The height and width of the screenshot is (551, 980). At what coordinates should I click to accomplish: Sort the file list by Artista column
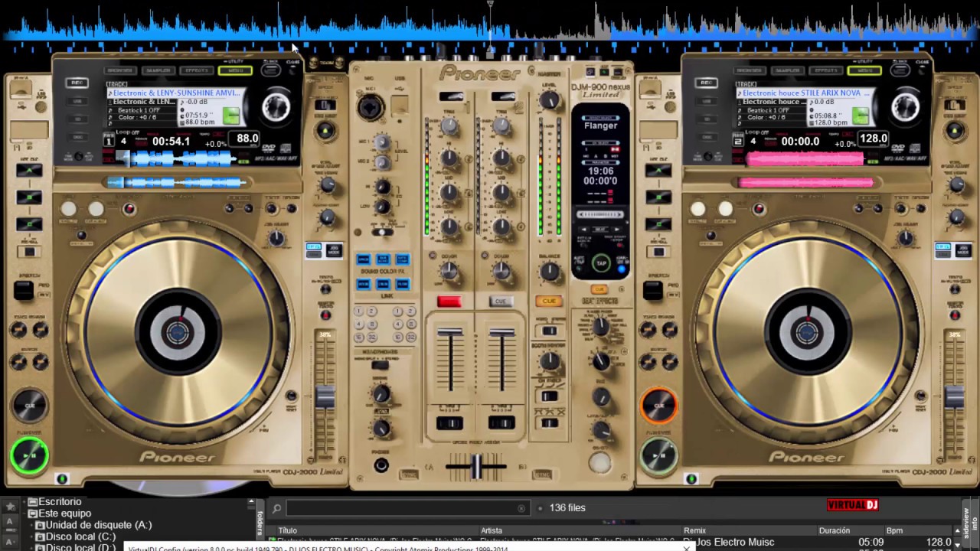tap(492, 530)
